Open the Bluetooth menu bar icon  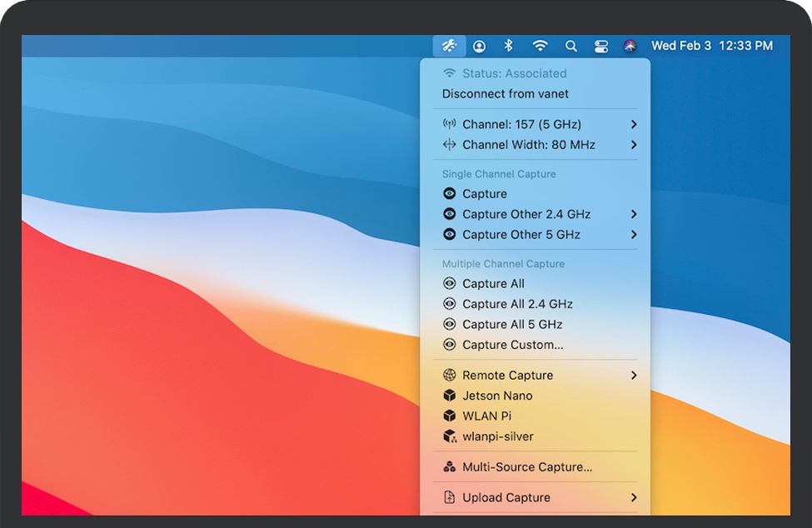coord(509,46)
